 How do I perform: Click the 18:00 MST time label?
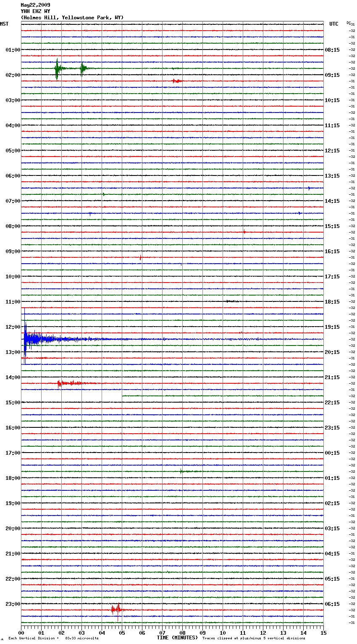click(x=13, y=478)
